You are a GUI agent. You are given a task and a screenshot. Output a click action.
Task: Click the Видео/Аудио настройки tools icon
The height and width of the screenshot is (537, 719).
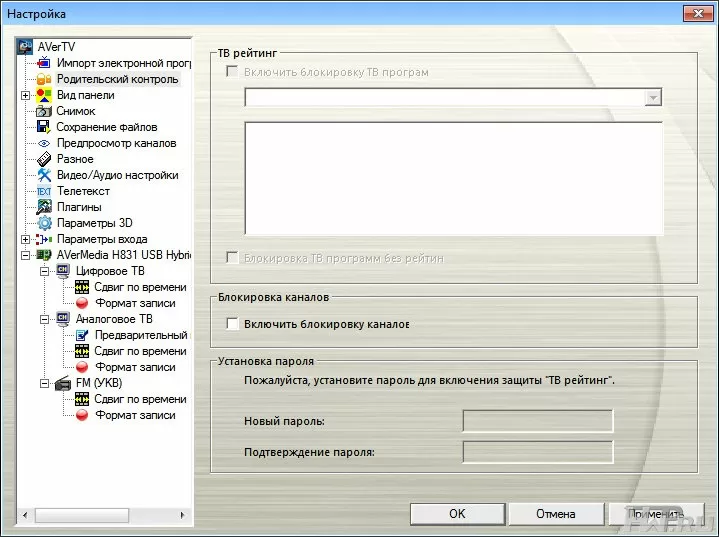(x=44, y=175)
